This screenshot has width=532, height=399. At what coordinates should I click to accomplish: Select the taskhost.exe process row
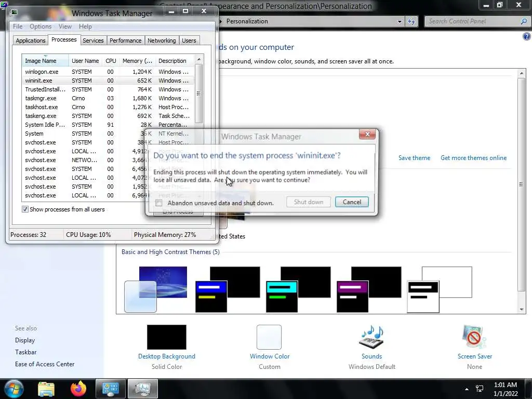coord(109,107)
